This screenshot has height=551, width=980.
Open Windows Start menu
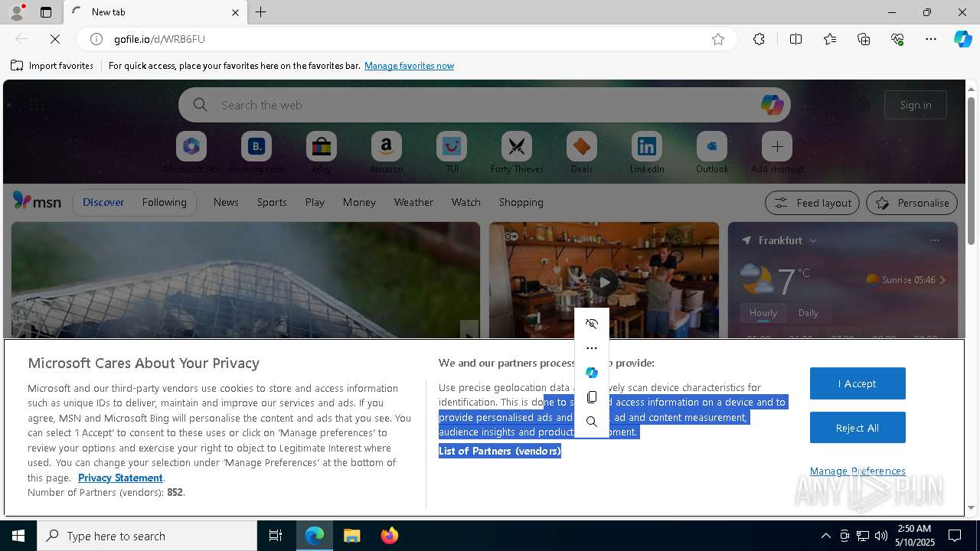click(18, 536)
